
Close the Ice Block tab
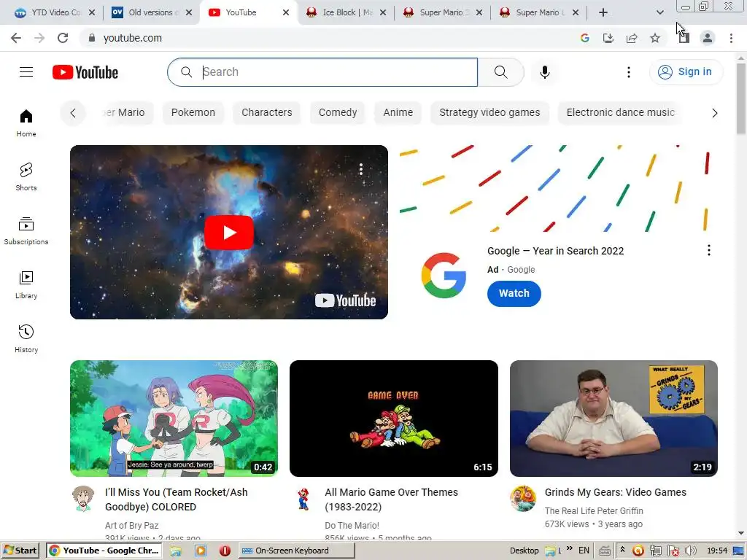click(x=383, y=12)
